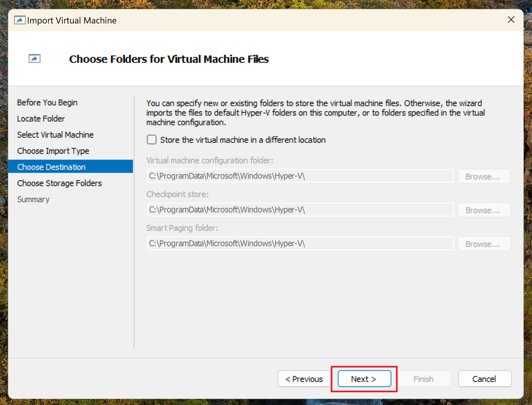The image size is (532, 405).
Task: Open the Locate Folder step
Action: click(x=41, y=119)
